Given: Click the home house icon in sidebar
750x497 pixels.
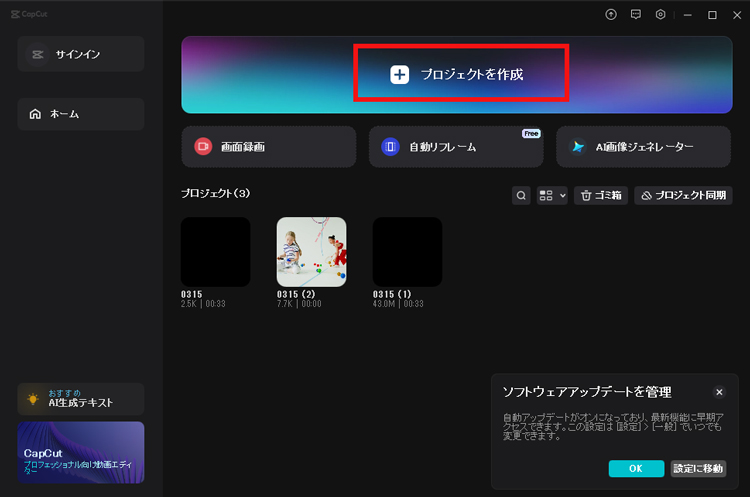Looking at the screenshot, I should 35,114.
